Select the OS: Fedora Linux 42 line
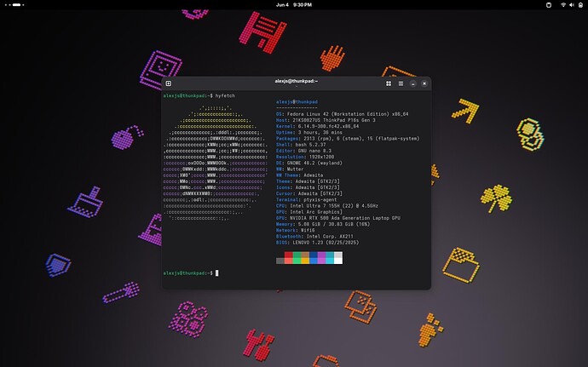 coord(342,114)
